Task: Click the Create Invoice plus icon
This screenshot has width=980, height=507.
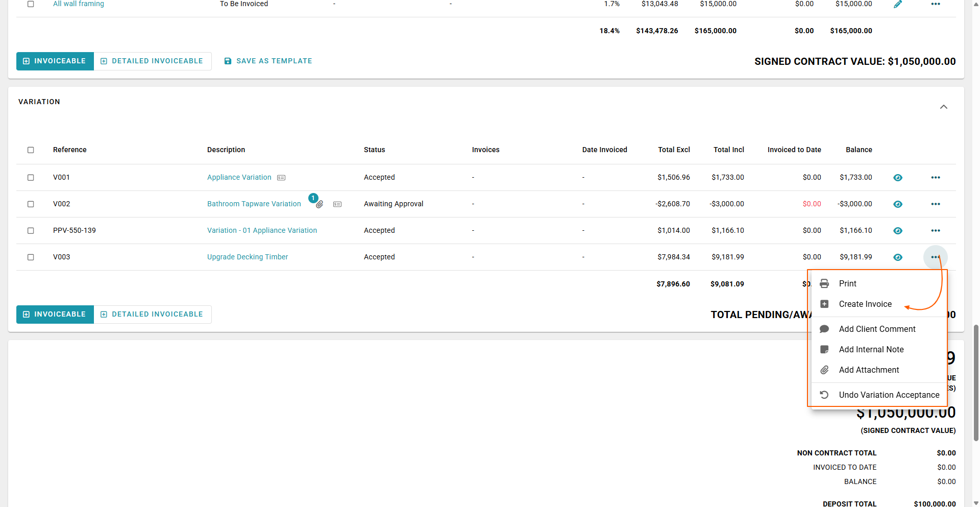Action: (824, 304)
